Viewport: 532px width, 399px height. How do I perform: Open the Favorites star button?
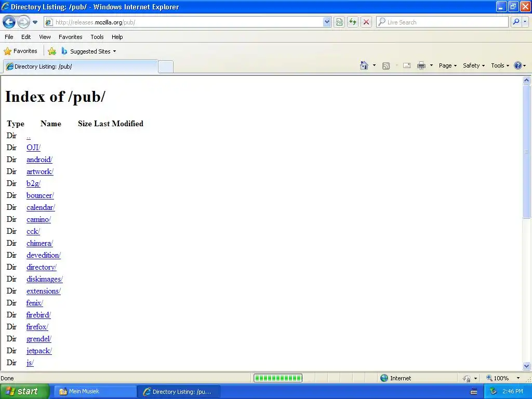(x=20, y=51)
